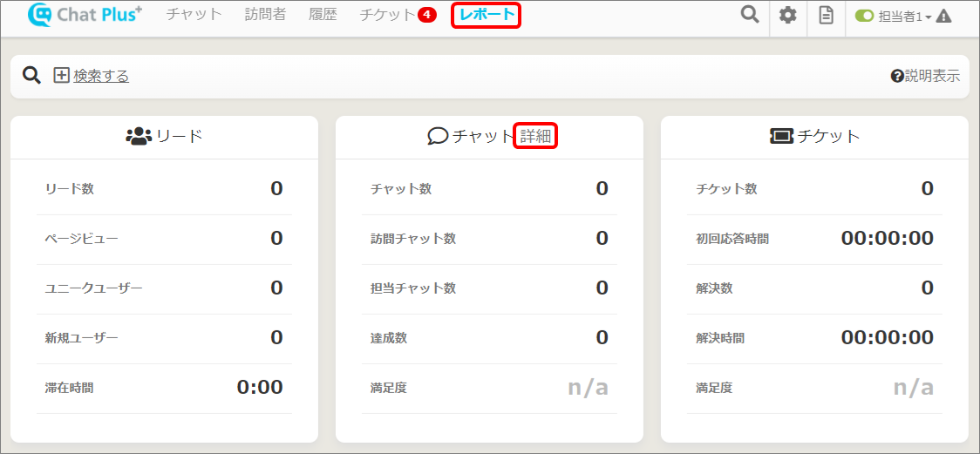Go to the チャット tab
Viewport: 980px width, 454px height.
coord(194,14)
